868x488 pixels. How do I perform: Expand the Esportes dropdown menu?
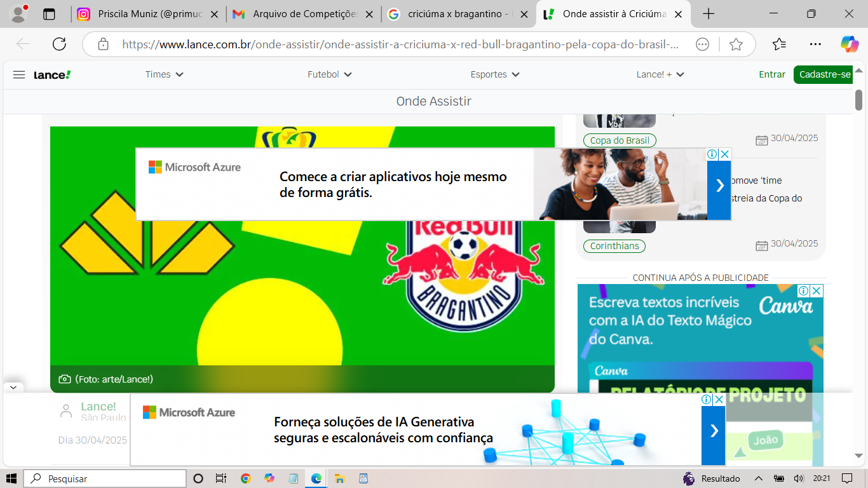pyautogui.click(x=495, y=74)
